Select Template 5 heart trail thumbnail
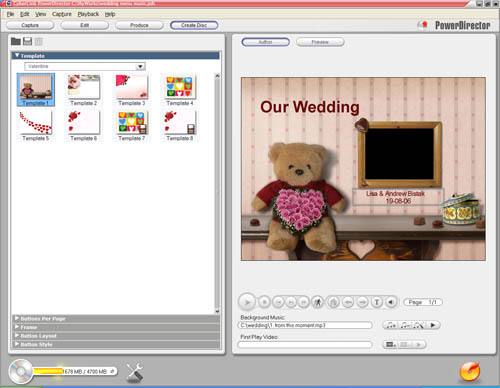Screen dimensions: 500x388 [x=36, y=126]
